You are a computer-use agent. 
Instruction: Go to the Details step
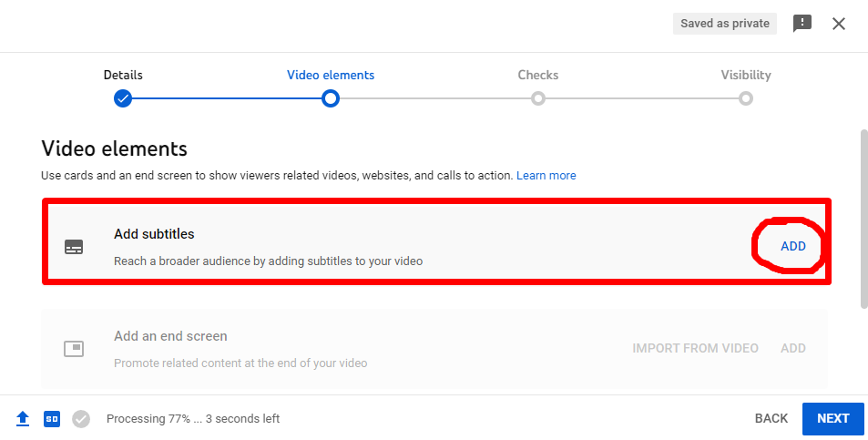[x=123, y=75]
